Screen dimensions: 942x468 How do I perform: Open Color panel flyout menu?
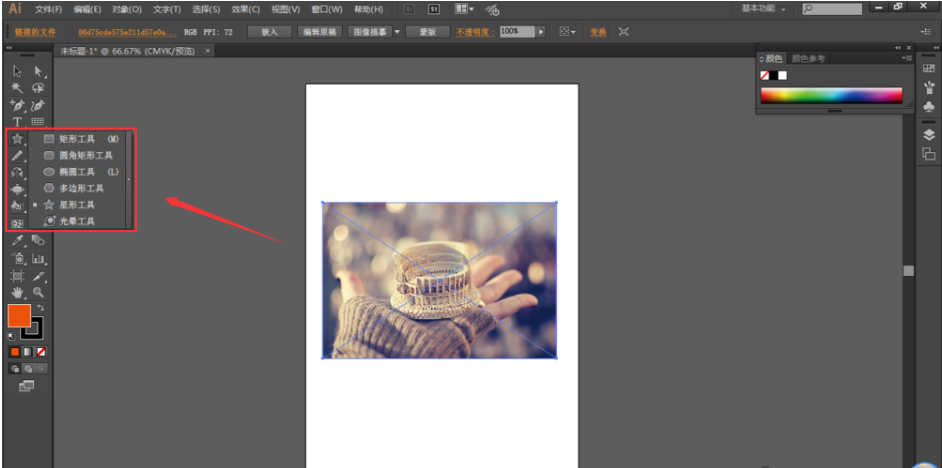click(x=907, y=58)
